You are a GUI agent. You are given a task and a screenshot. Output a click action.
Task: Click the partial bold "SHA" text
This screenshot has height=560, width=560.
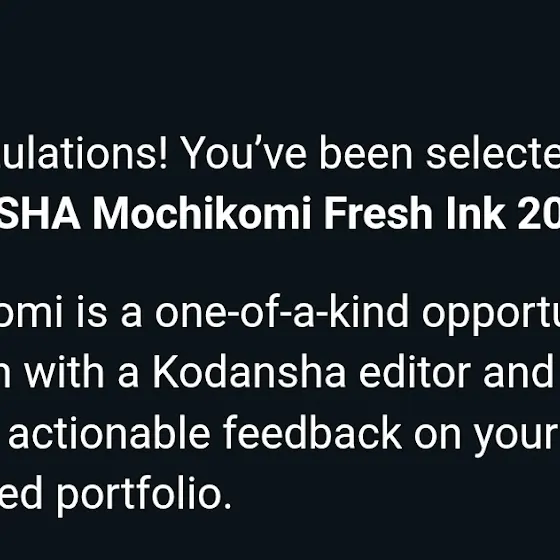40,213
